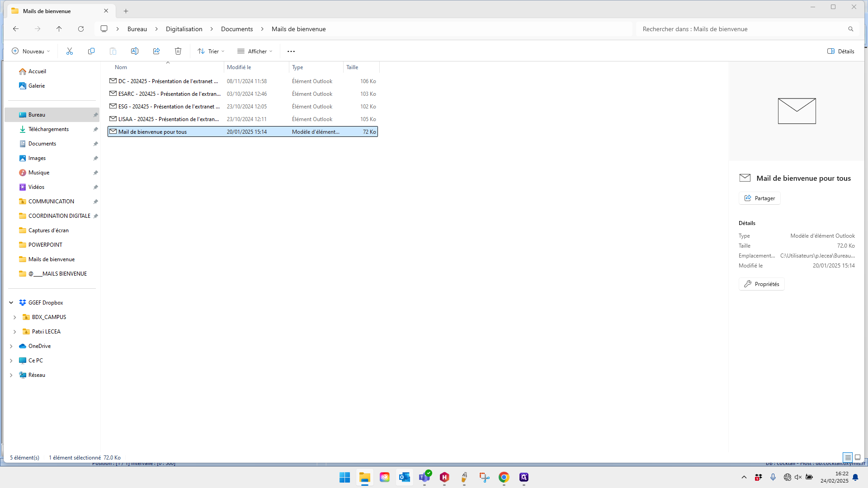
Task: Click the Cut scissors icon
Action: [x=70, y=51]
